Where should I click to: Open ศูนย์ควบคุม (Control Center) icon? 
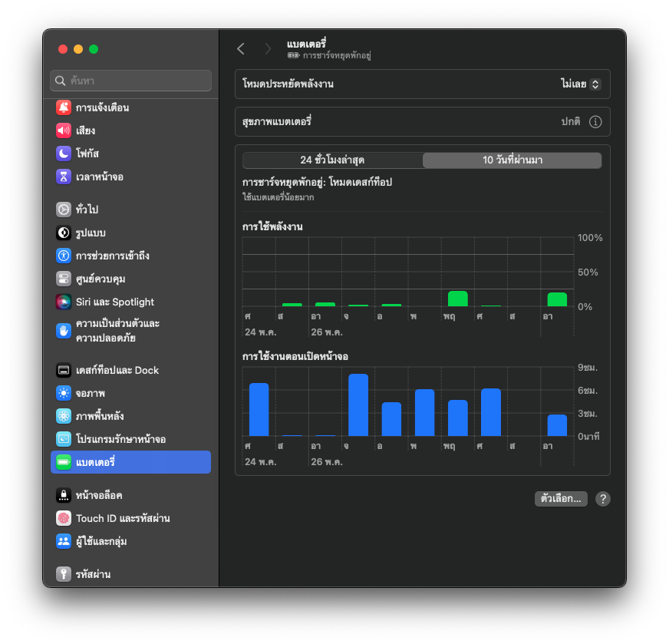click(x=64, y=279)
